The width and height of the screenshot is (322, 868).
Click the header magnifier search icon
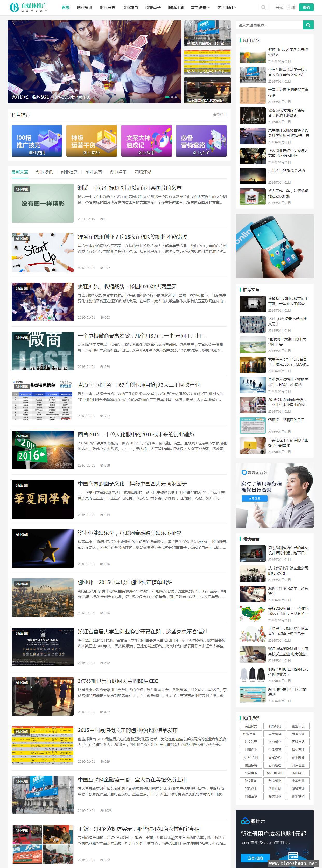pyautogui.click(x=263, y=8)
